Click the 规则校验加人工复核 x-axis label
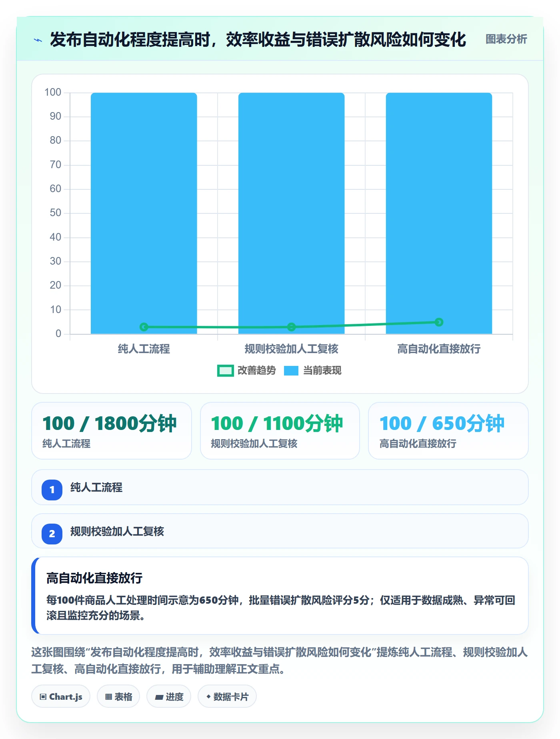 [x=292, y=349]
